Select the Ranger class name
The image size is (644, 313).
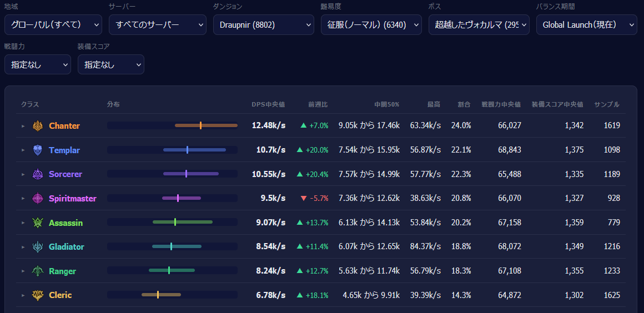pos(62,271)
